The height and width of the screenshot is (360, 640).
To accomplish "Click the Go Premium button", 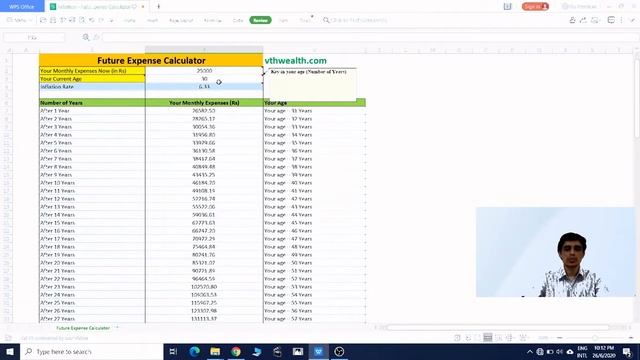I will (x=579, y=7).
